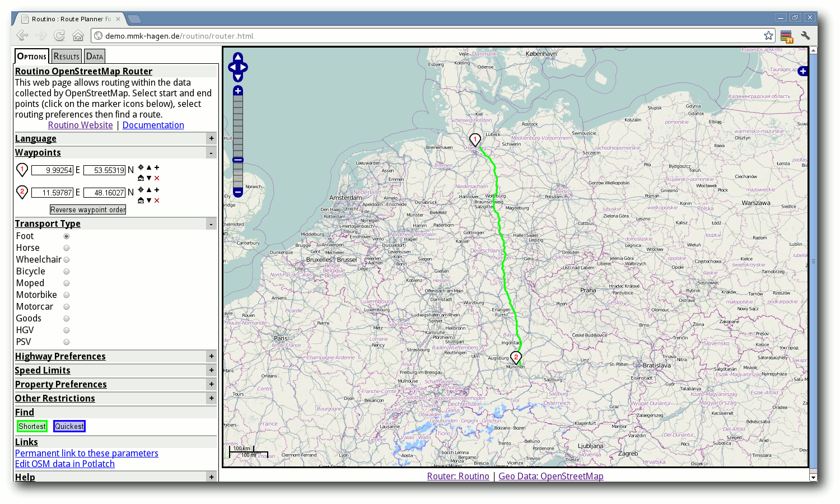Viewport: 840px width, 504px height.
Task: Set waypoint 1 to home location
Action: pos(141,178)
